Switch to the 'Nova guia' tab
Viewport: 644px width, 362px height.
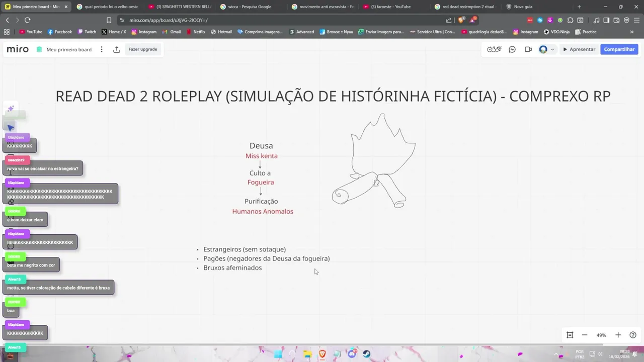pyautogui.click(x=537, y=7)
